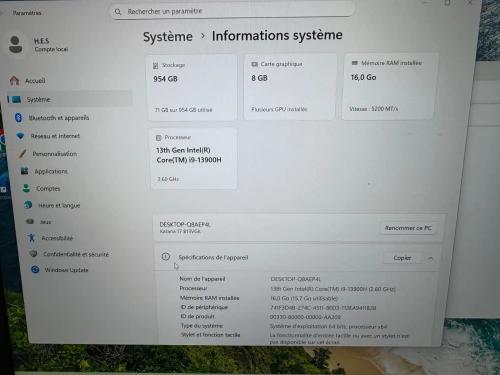The width and height of the screenshot is (500, 375).
Task: Click the Système monitor icon in sidebar
Action: [x=16, y=99]
